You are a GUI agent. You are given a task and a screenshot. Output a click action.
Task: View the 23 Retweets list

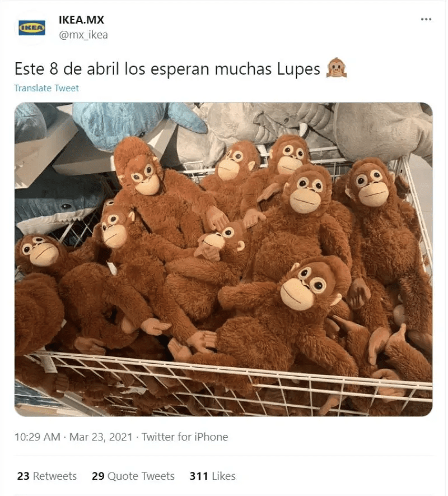click(47, 476)
